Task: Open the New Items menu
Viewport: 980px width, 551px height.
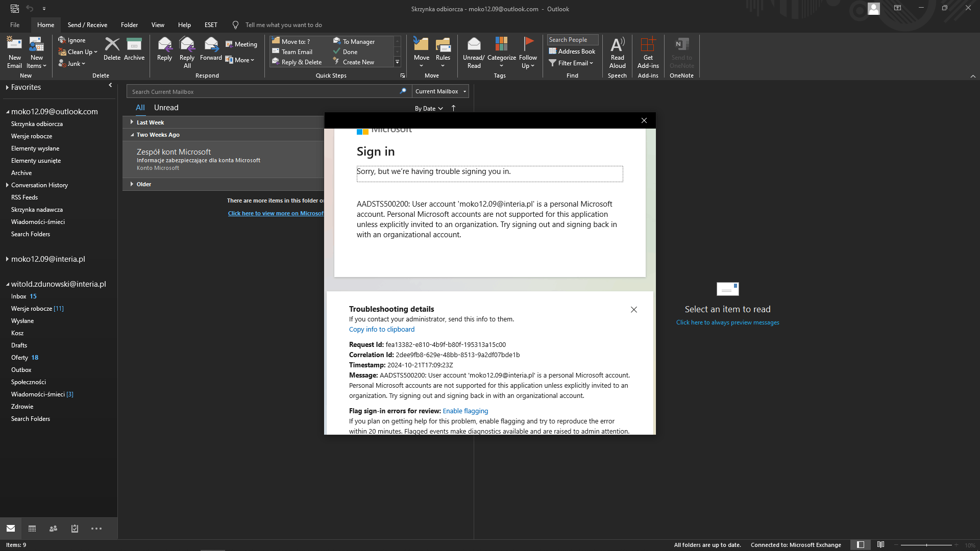Action: pos(36,53)
